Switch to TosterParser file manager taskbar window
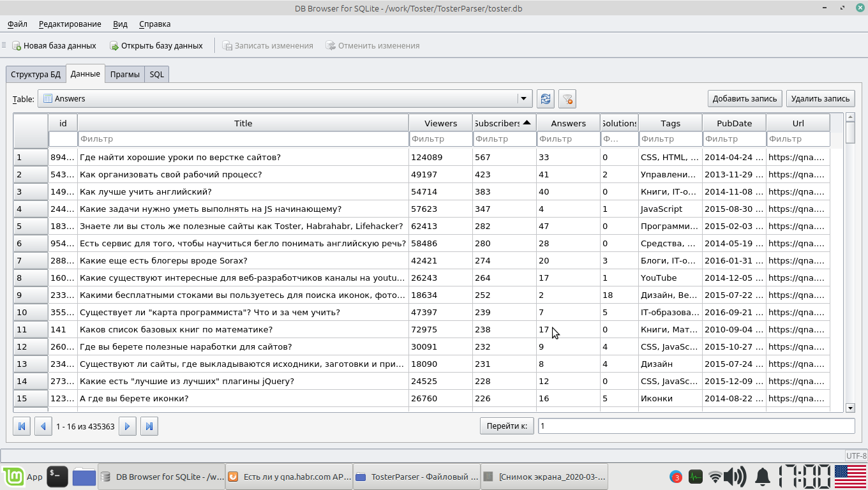The width and height of the screenshot is (868, 490). point(417,477)
